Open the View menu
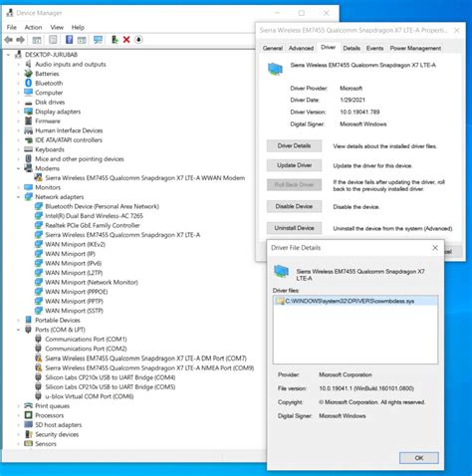The image size is (472, 476). 57,27
